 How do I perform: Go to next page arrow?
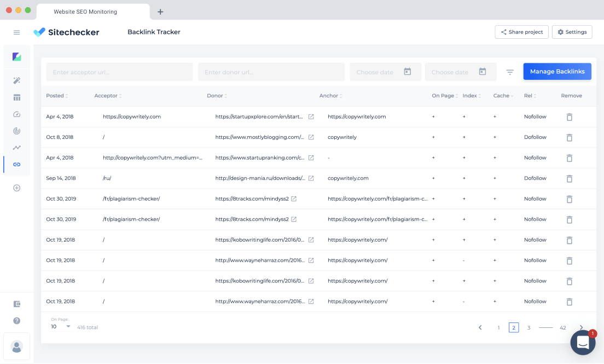point(581,327)
